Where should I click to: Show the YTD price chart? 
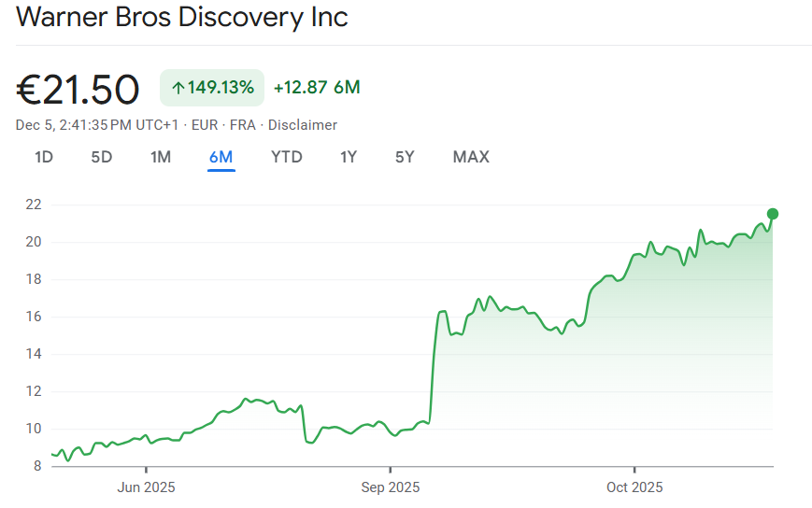point(286,157)
